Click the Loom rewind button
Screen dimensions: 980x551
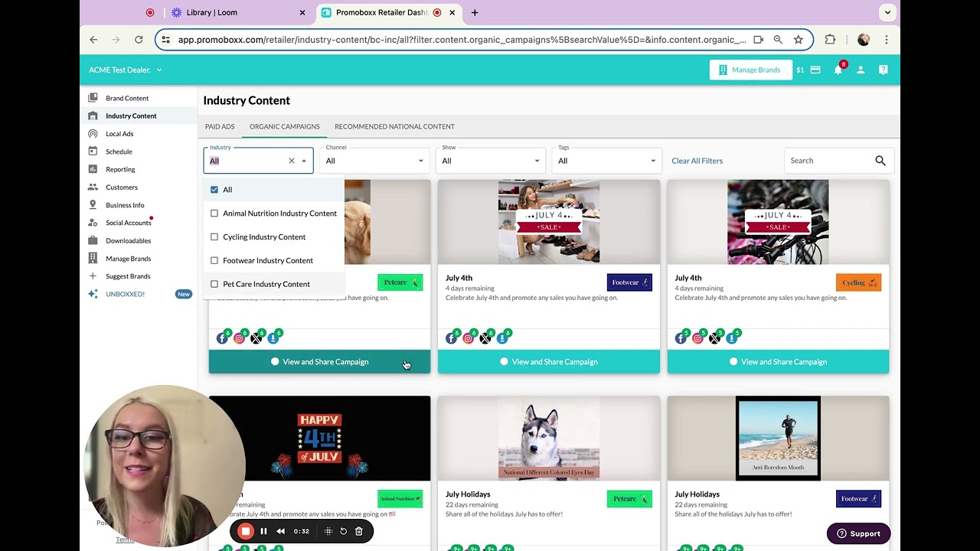coord(280,531)
